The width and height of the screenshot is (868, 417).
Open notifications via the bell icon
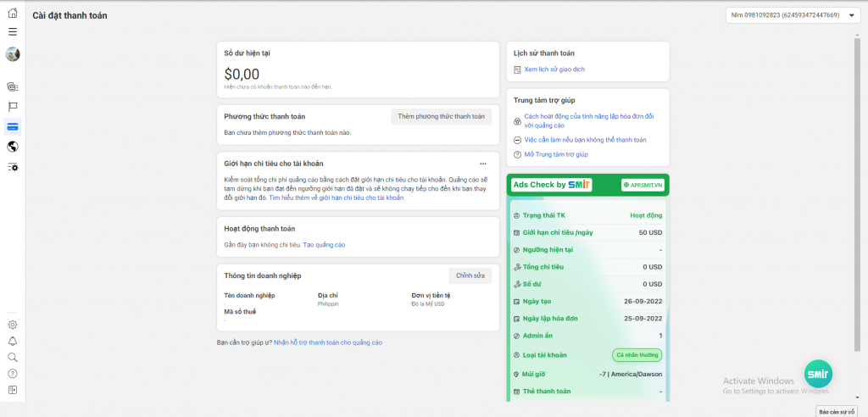(13, 341)
